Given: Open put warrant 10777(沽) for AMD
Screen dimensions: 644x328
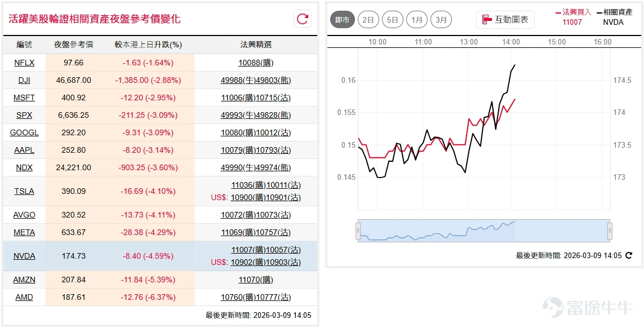Looking at the screenshot, I should [x=273, y=297].
